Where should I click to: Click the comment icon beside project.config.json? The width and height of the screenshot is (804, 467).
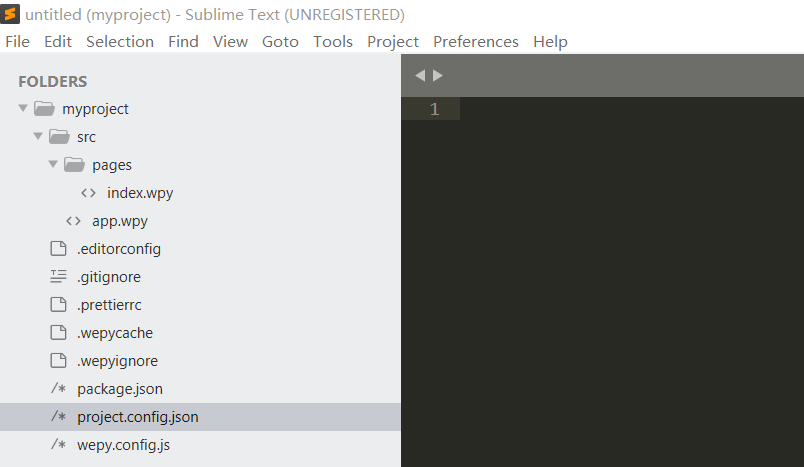point(58,417)
